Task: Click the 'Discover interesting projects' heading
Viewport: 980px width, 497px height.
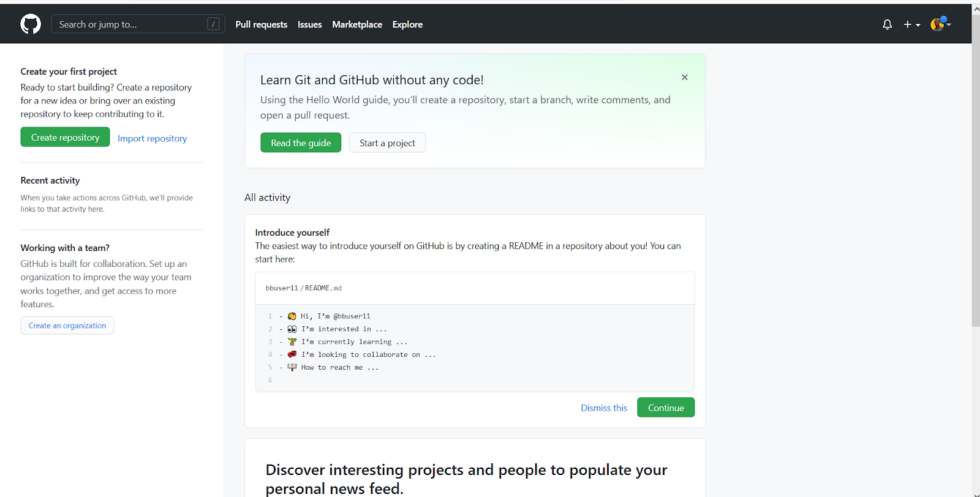Action: pos(466,479)
